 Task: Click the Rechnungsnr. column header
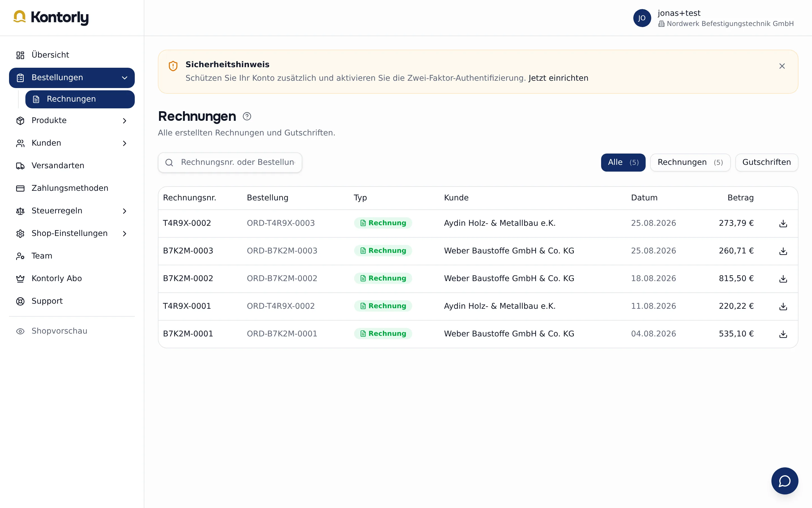pos(189,198)
